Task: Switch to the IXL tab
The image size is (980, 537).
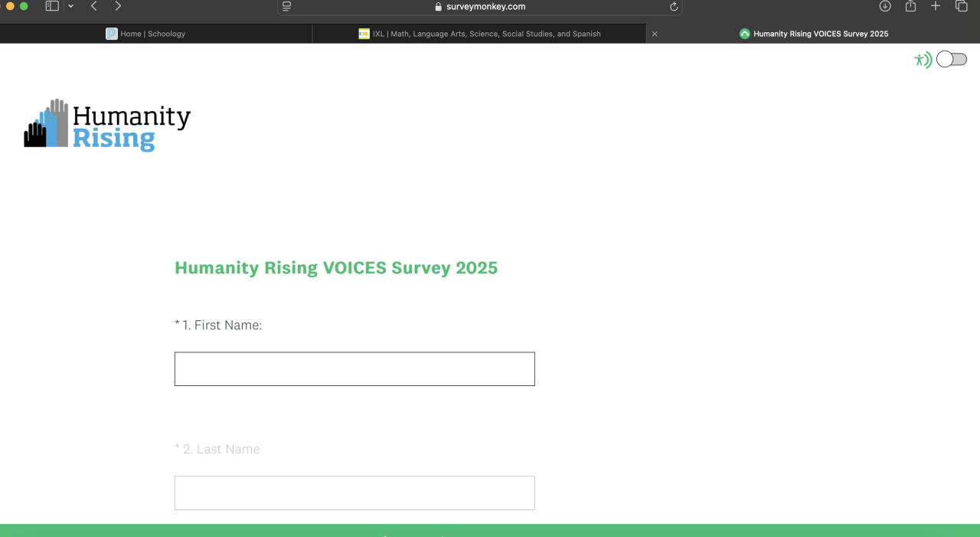Action: (x=479, y=34)
